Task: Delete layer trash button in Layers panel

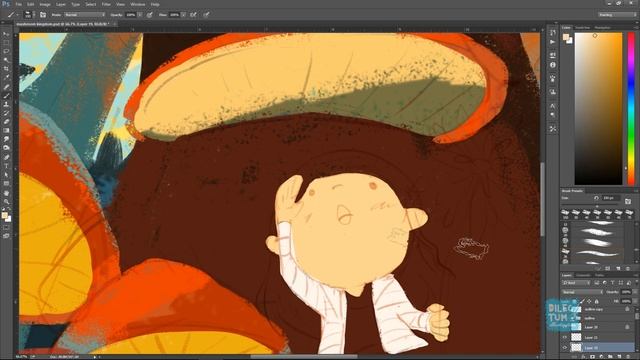Action: pos(629,357)
